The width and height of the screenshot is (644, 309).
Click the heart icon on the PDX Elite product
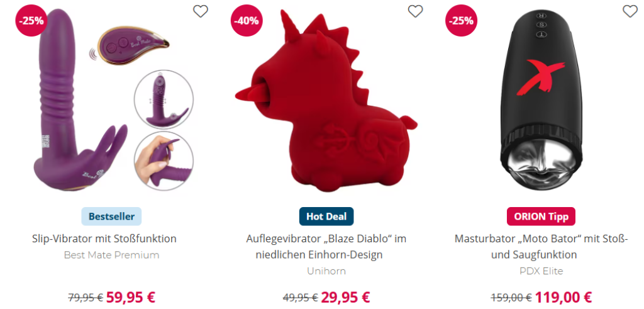point(630,11)
